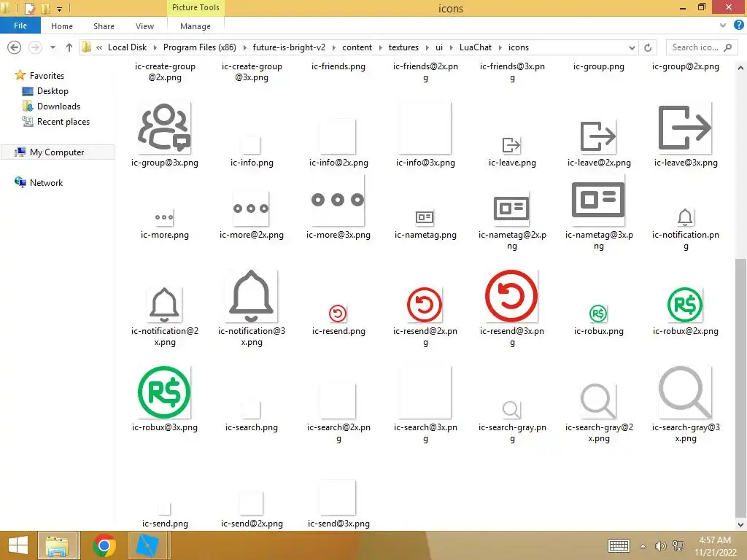Screen dimensions: 747x560
Task: Open the Share ribbon tab
Action: [104, 26]
